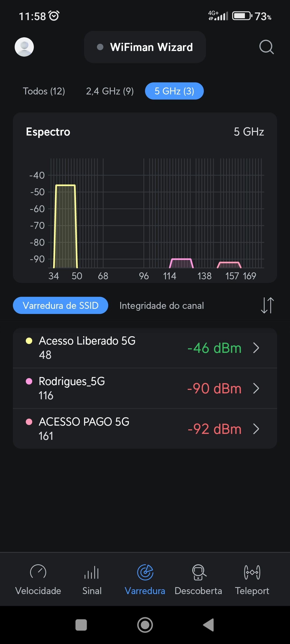The height and width of the screenshot is (644, 290).
Task: Select the 5 GHz (3) filter pill
Action: click(174, 91)
